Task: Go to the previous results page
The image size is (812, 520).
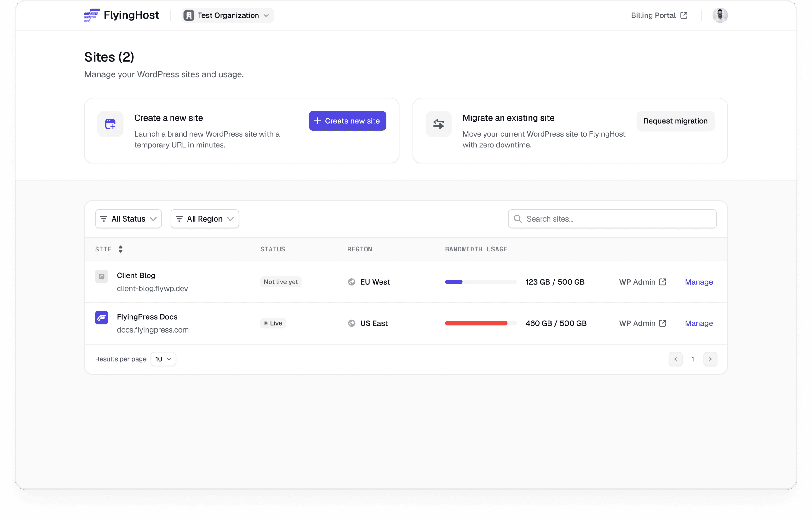Action: 676,359
